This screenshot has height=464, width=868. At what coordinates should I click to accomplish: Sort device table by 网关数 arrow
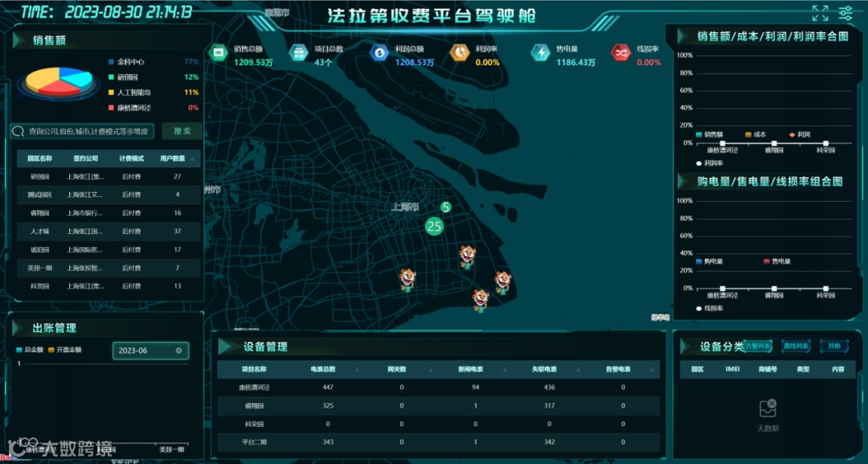point(431,369)
